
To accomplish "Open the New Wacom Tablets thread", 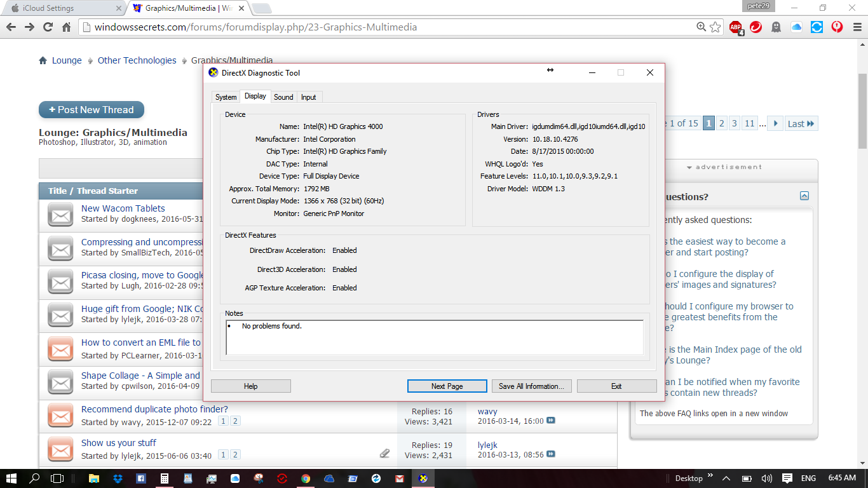I will point(123,208).
